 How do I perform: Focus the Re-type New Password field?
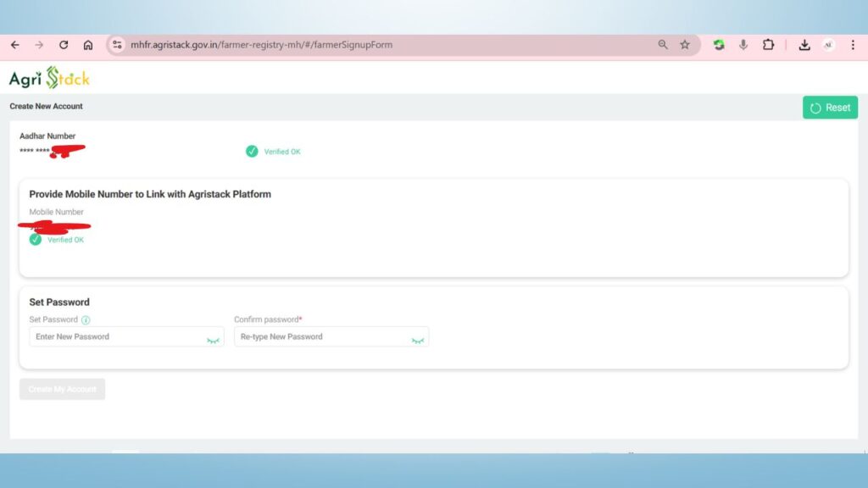pos(331,336)
